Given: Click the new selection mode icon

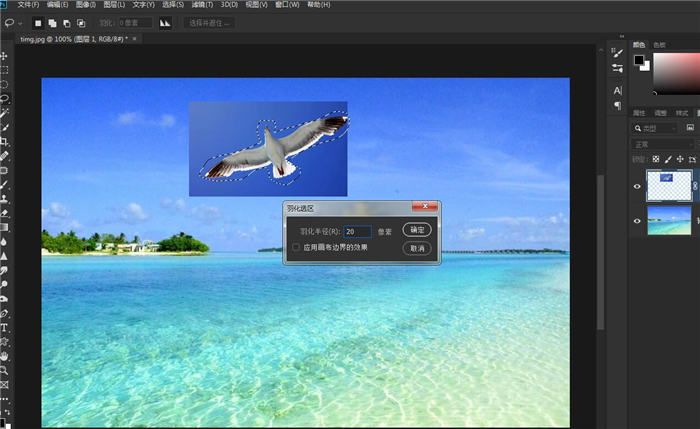Looking at the screenshot, I should click(x=38, y=22).
